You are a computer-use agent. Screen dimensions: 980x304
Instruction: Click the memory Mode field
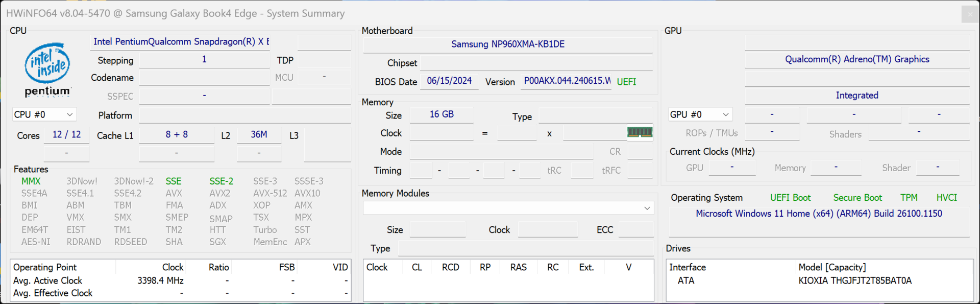pos(501,152)
